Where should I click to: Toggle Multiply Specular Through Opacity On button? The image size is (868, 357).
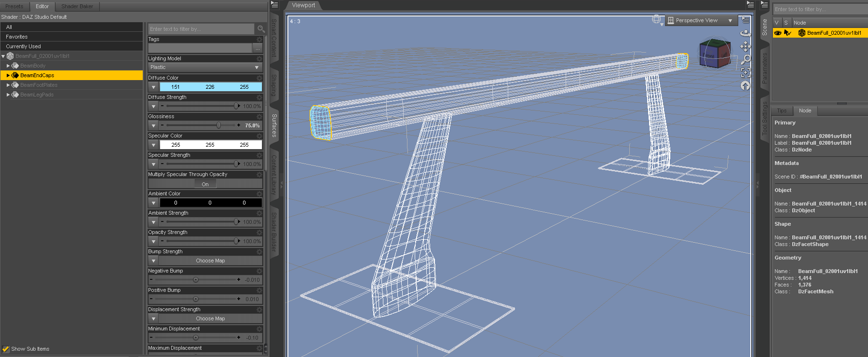[205, 184]
